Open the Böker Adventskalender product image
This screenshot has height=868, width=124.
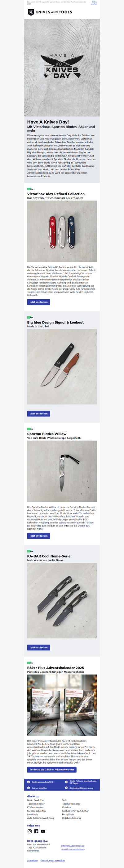tap(62, 705)
